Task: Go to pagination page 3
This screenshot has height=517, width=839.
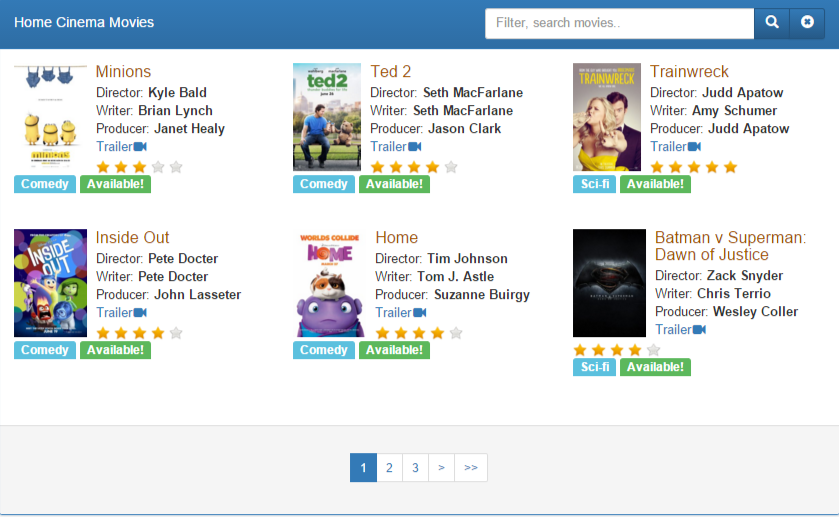Action: click(x=415, y=468)
